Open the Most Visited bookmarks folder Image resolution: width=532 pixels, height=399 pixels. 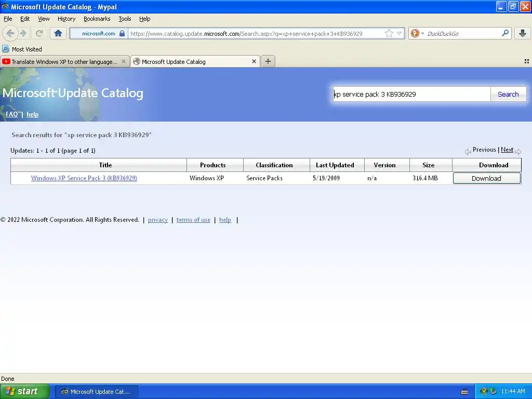22,49
